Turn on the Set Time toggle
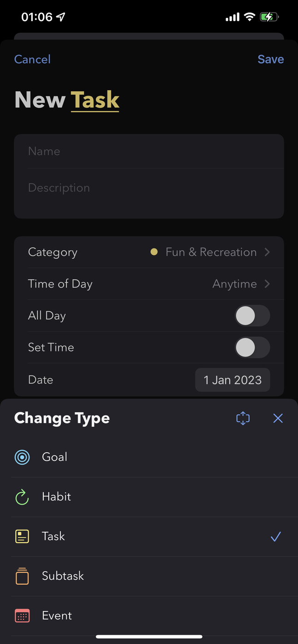 (252, 348)
